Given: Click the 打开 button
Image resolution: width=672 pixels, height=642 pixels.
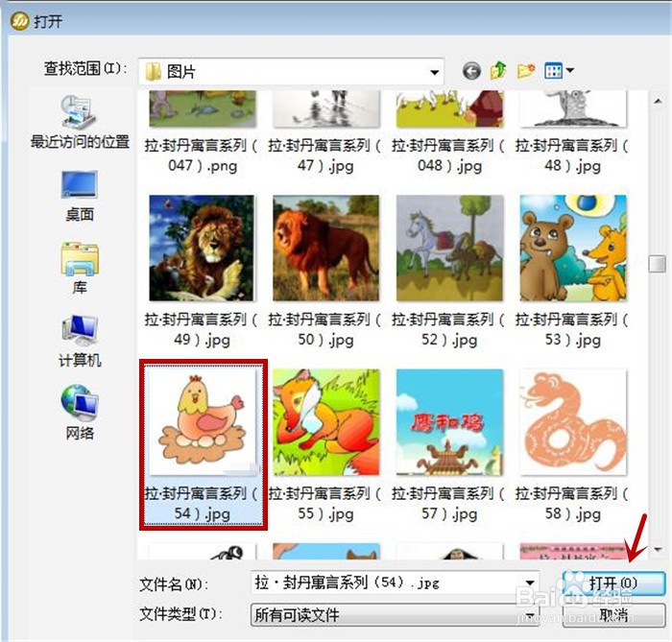Looking at the screenshot, I should [613, 583].
